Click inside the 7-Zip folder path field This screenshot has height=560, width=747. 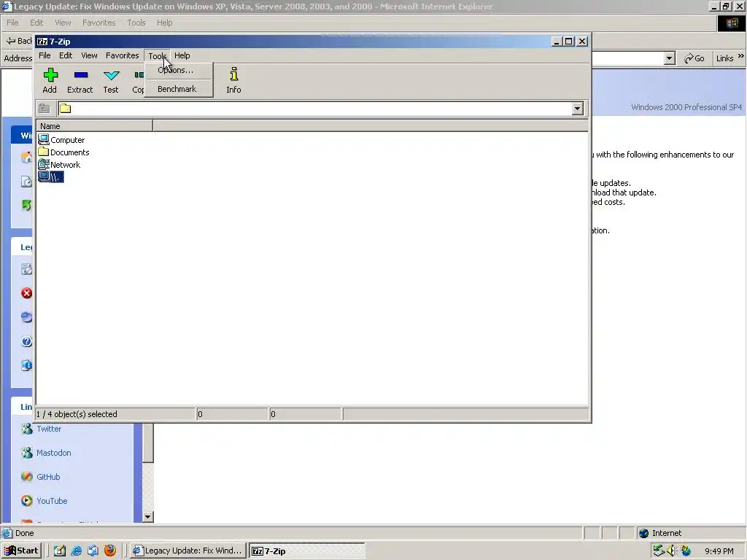(314, 109)
